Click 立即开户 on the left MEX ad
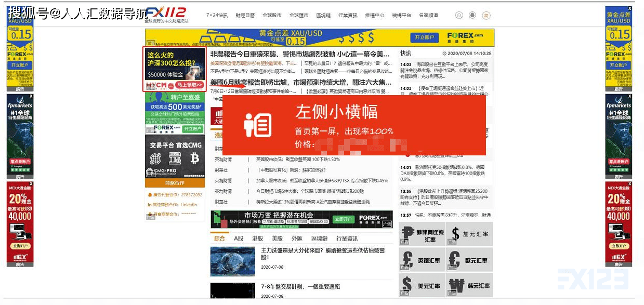The width and height of the screenshot is (644, 305). coord(20,246)
